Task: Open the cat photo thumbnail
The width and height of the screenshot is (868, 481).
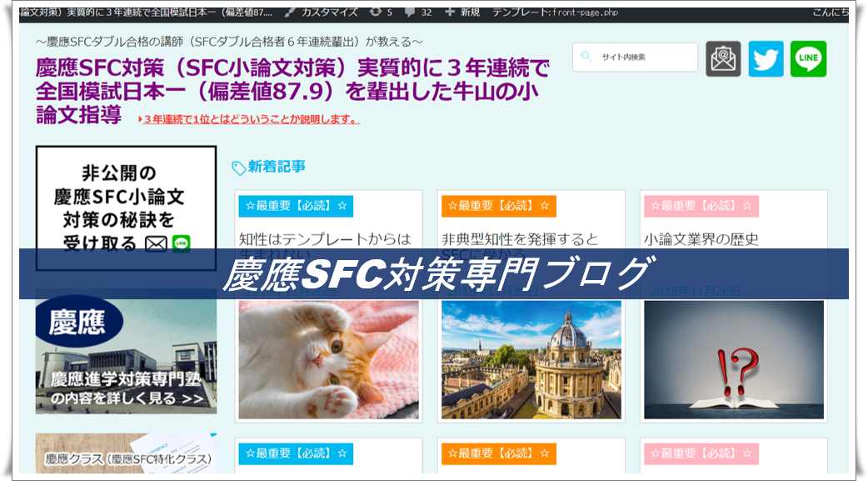Action: click(329, 359)
